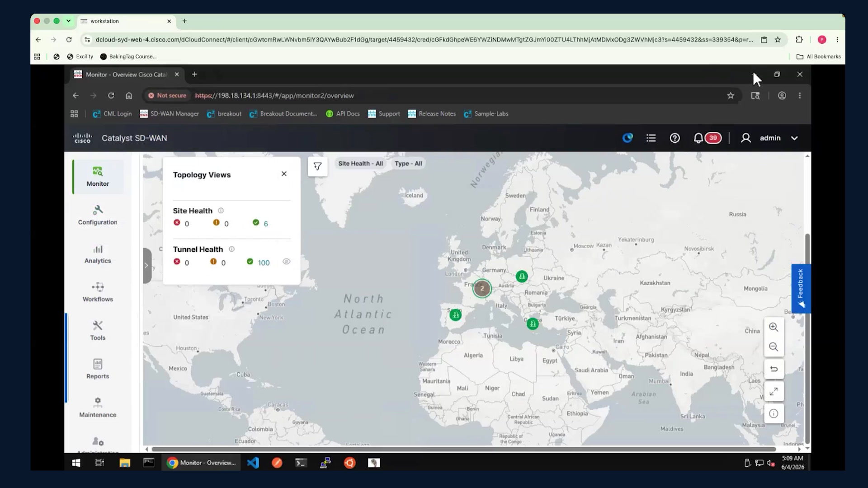This screenshot has height=488, width=868.
Task: Expand the collapsed side panel arrow
Action: 146,265
